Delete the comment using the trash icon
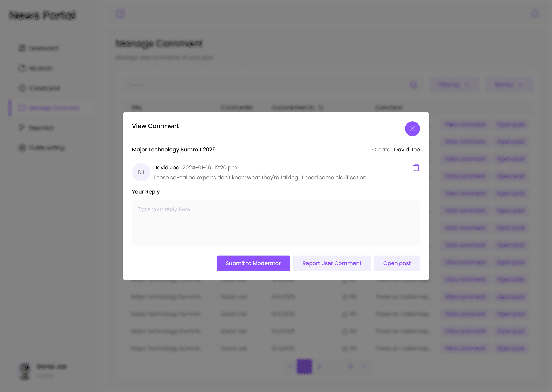The image size is (552, 392). click(416, 167)
